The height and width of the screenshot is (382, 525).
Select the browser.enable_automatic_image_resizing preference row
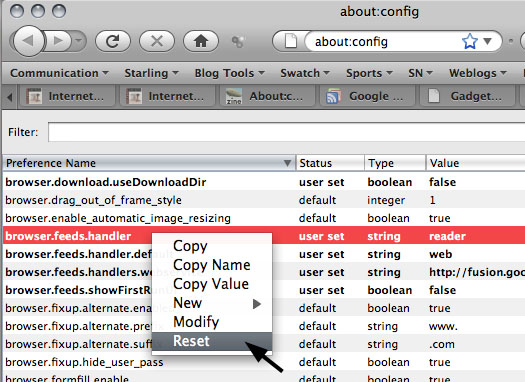click(264, 218)
